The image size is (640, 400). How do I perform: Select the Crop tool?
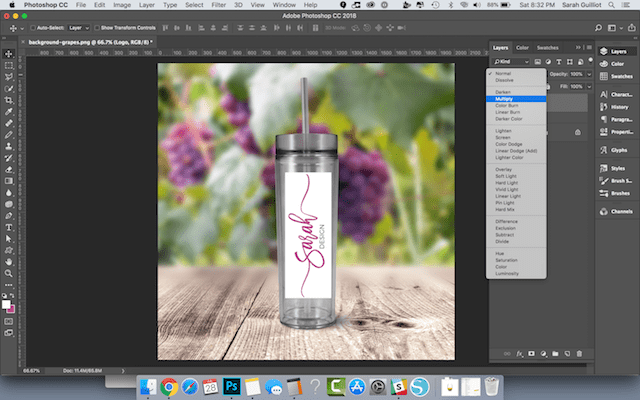coord(9,100)
